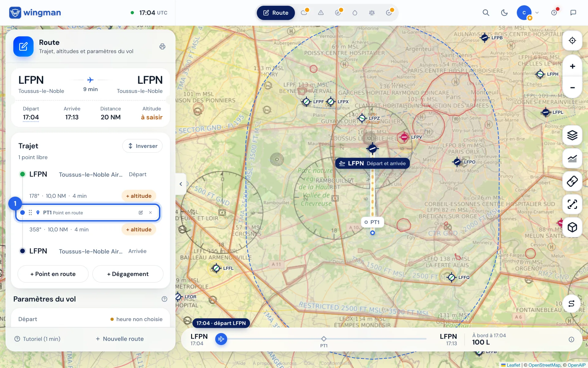Open the map layers panel
Image resolution: width=588 pixels, height=368 pixels.
click(572, 135)
